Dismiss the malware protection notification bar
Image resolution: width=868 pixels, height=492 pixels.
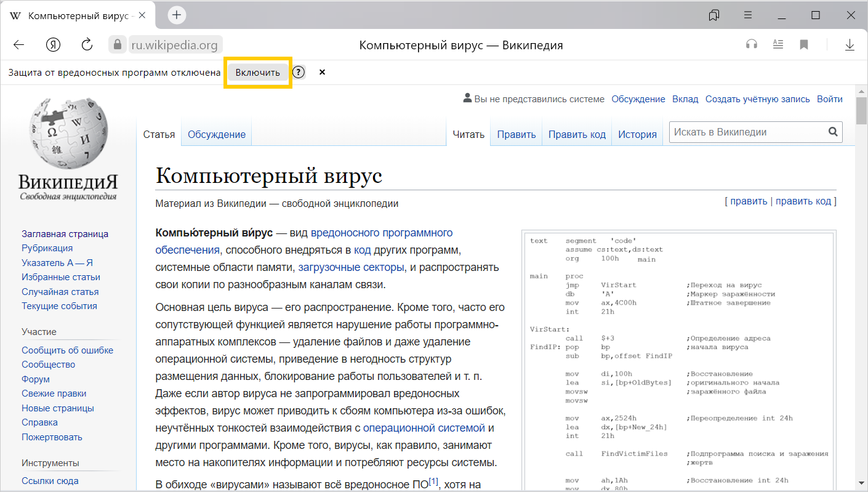coord(322,73)
